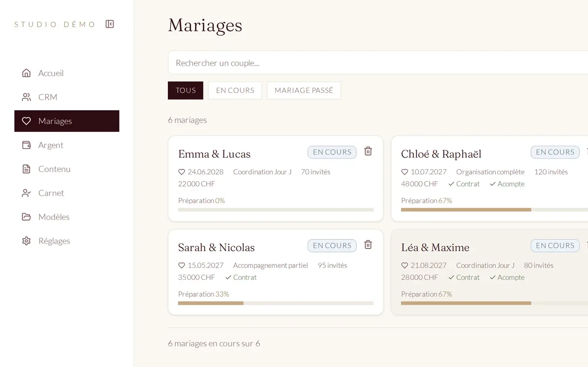Click the Accueil home icon
This screenshot has height=367, width=588.
(x=26, y=73)
